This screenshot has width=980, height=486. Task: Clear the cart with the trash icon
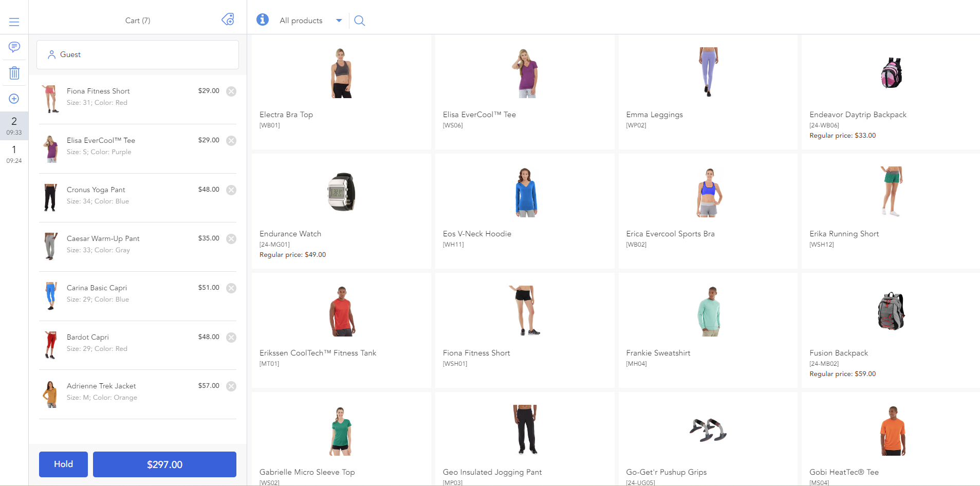pos(14,73)
